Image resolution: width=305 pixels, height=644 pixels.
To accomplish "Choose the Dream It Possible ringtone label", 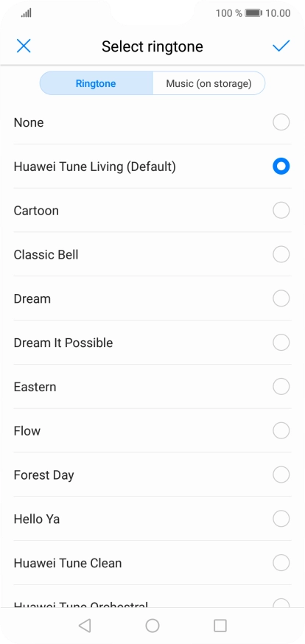I will 63,343.
